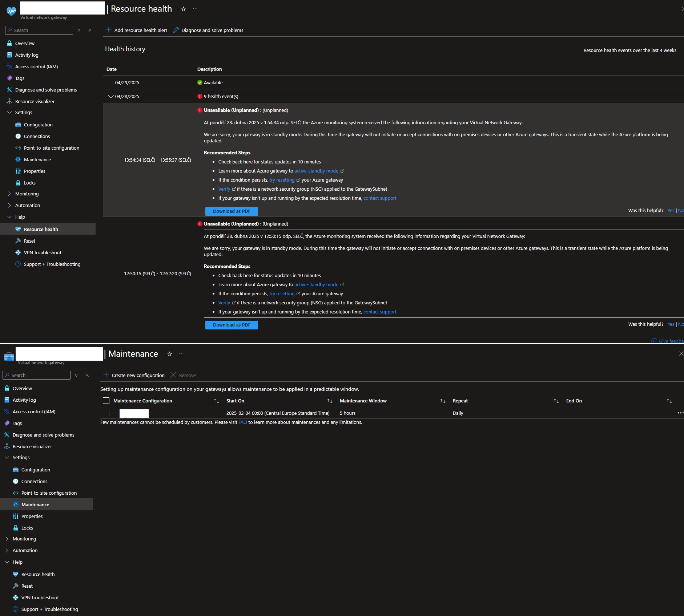The width and height of the screenshot is (684, 616).
Task: Click the X icon of the Remove command
Action: click(173, 375)
